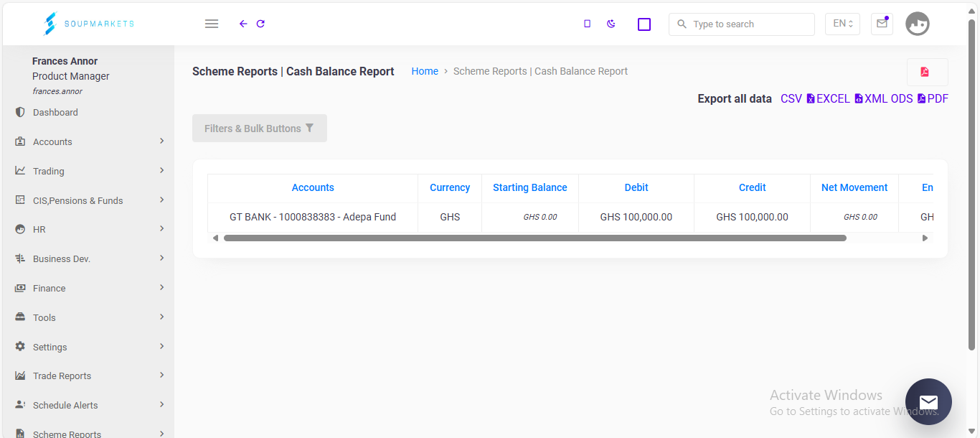This screenshot has height=438, width=980.
Task: Expand the Finance menu chevron
Action: (x=162, y=287)
